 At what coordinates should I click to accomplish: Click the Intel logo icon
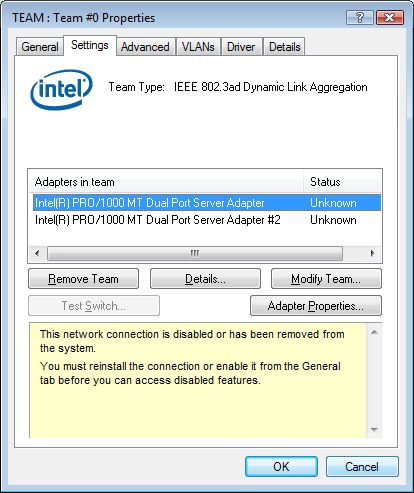(61, 89)
